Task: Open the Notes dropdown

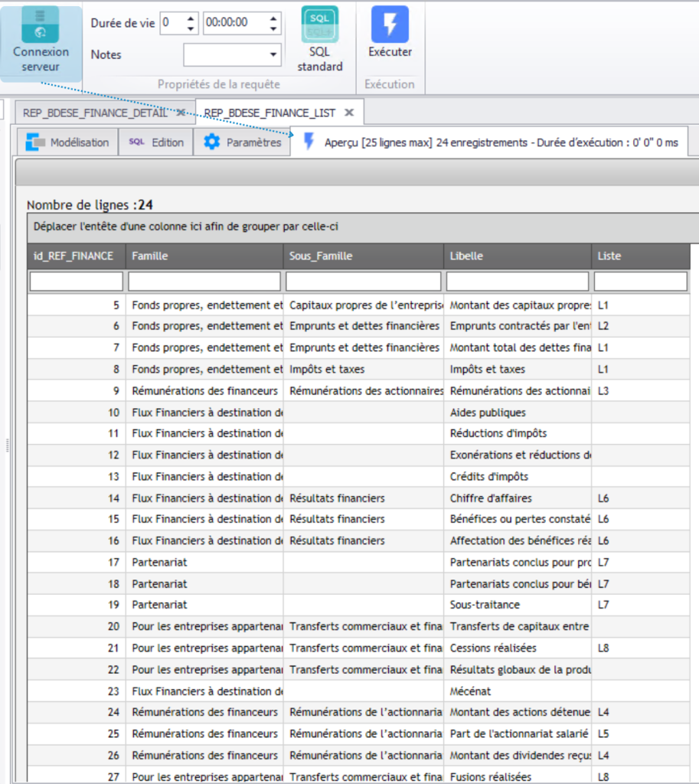Action: pyautogui.click(x=273, y=54)
